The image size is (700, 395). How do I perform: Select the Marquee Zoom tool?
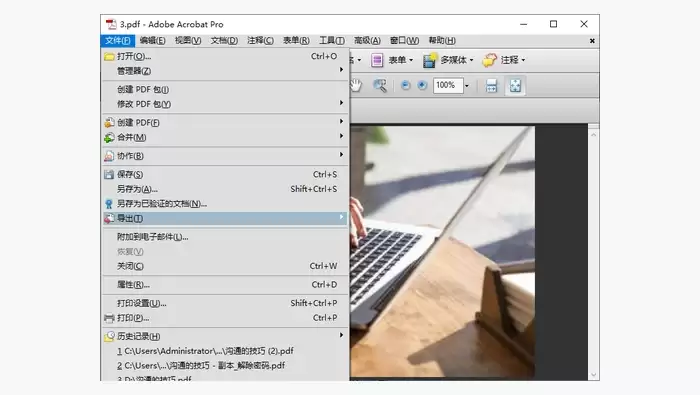pyautogui.click(x=380, y=85)
